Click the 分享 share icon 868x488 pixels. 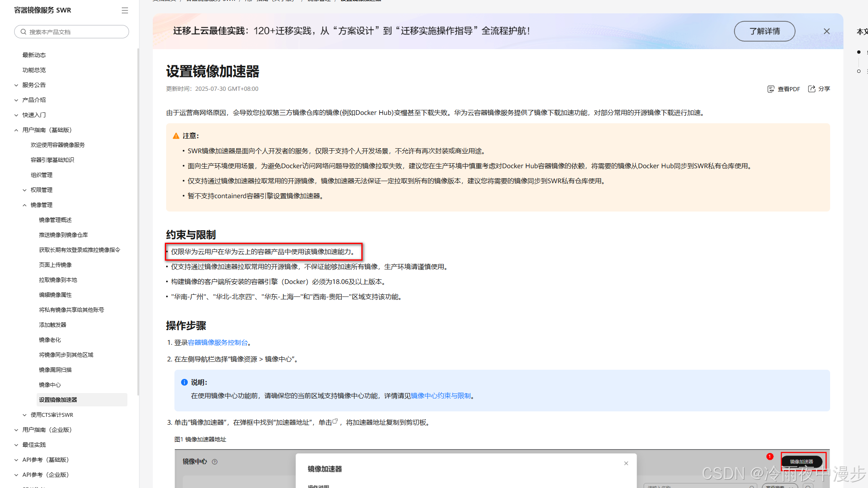point(811,89)
